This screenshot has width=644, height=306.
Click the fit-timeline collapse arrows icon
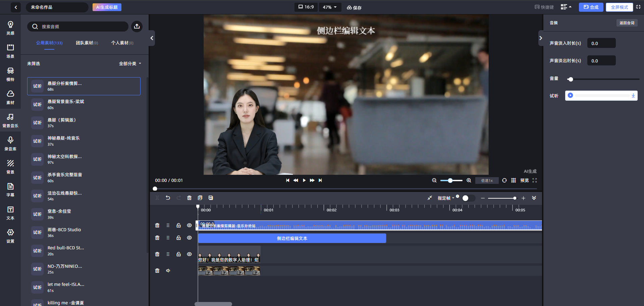tap(430, 198)
